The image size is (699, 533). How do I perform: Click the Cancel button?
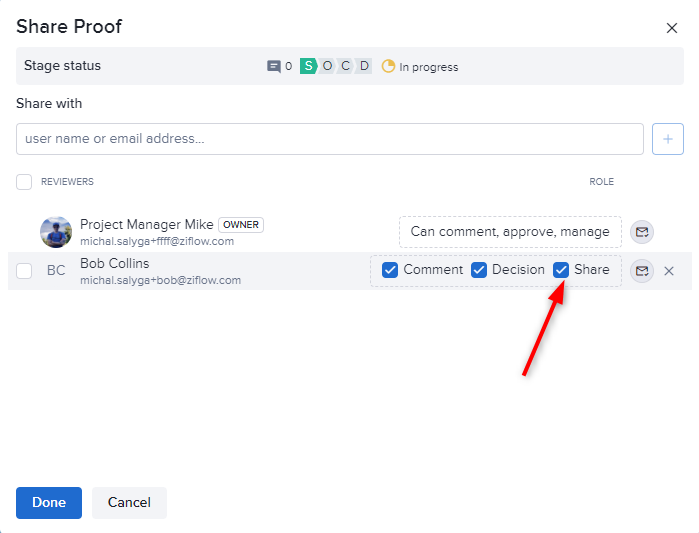point(129,503)
